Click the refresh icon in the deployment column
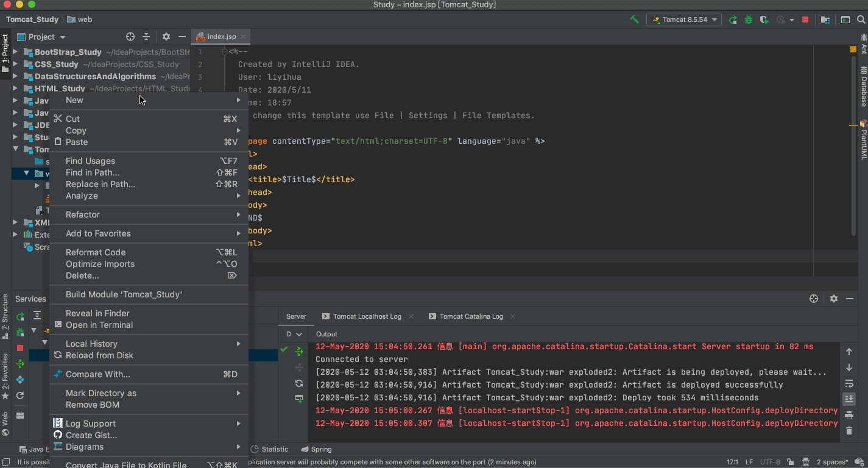868x468 pixels. coord(298,383)
